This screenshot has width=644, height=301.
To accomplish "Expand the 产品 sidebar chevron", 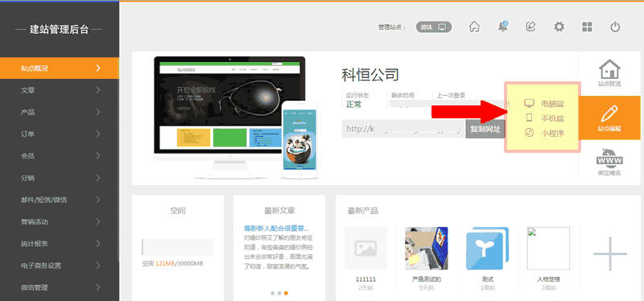I will [x=98, y=112].
